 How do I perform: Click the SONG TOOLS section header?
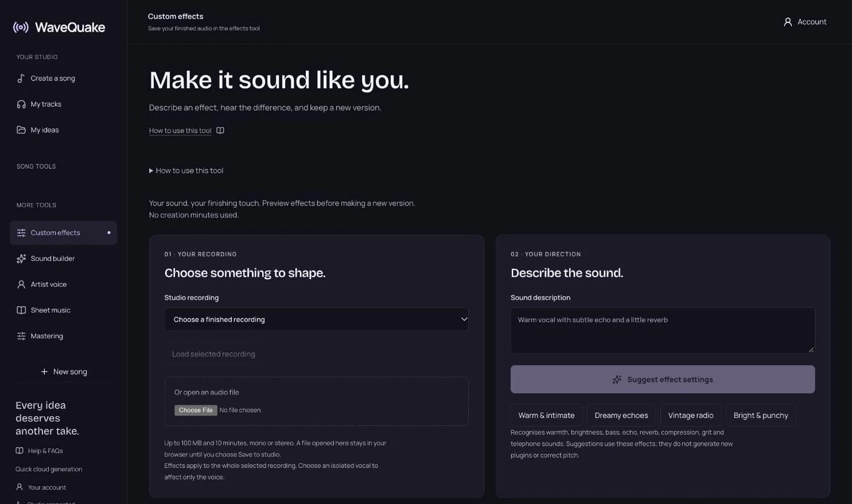[36, 166]
